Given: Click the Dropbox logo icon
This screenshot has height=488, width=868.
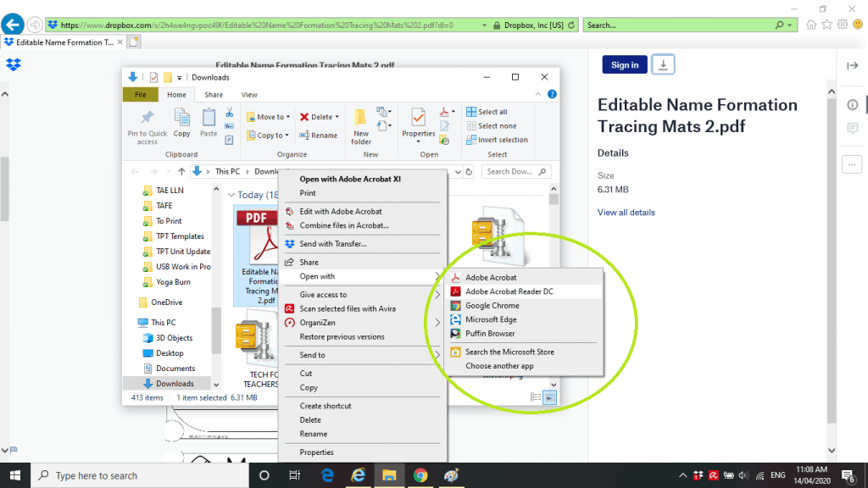Looking at the screenshot, I should point(14,64).
